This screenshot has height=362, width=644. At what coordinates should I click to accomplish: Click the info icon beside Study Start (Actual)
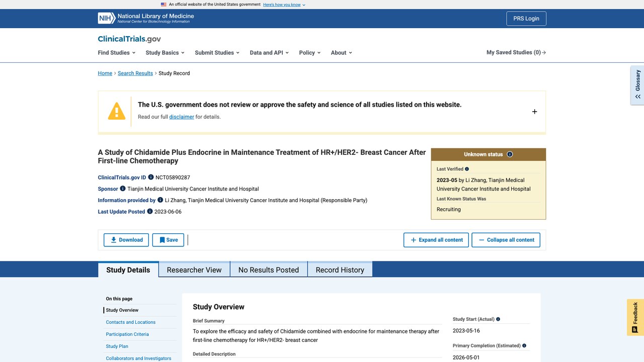[x=498, y=319]
